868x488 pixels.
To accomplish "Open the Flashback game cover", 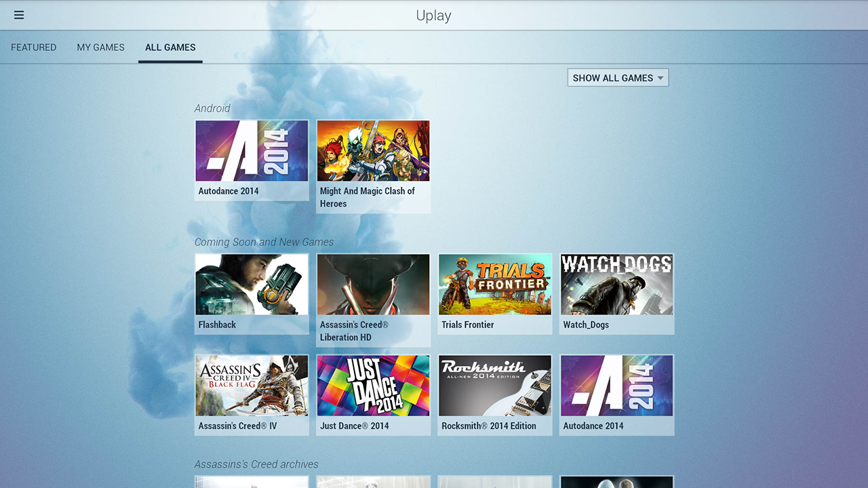I will coord(252,285).
